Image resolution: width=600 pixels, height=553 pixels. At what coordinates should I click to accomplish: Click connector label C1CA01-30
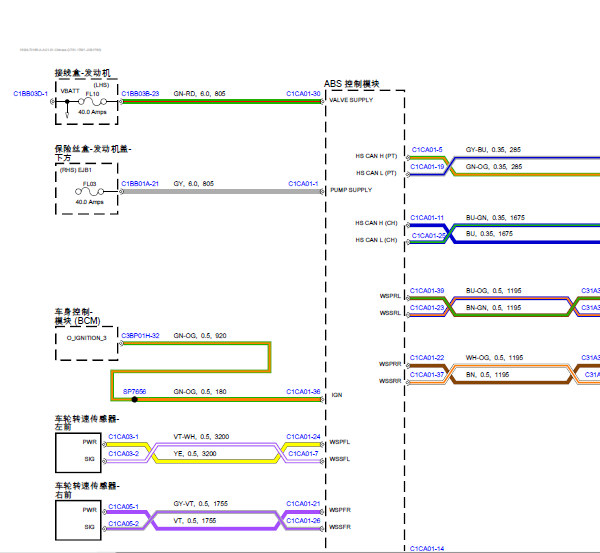coord(303,94)
